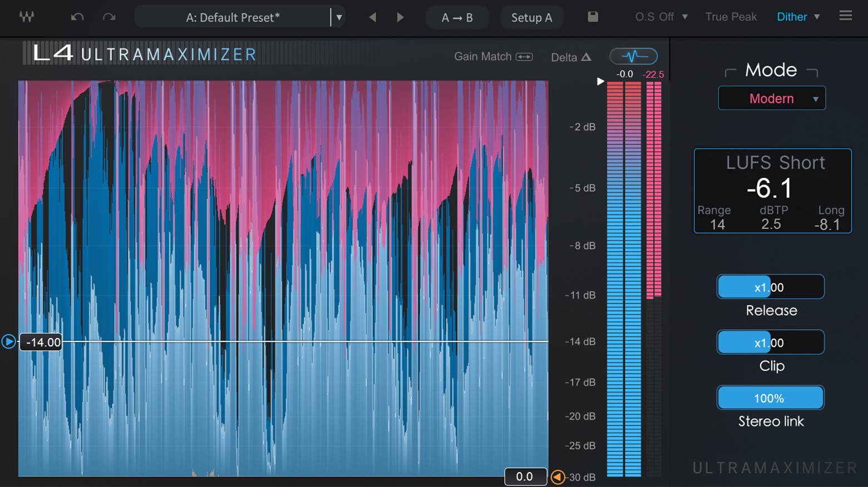The image size is (868, 487).
Task: Enable True Peak limiting
Action: (731, 17)
